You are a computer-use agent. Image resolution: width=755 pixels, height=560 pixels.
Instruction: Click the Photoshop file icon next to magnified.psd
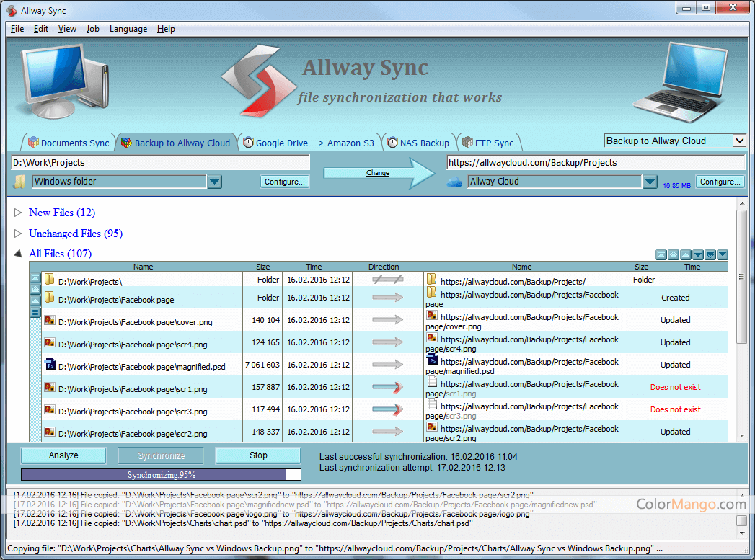click(50, 365)
